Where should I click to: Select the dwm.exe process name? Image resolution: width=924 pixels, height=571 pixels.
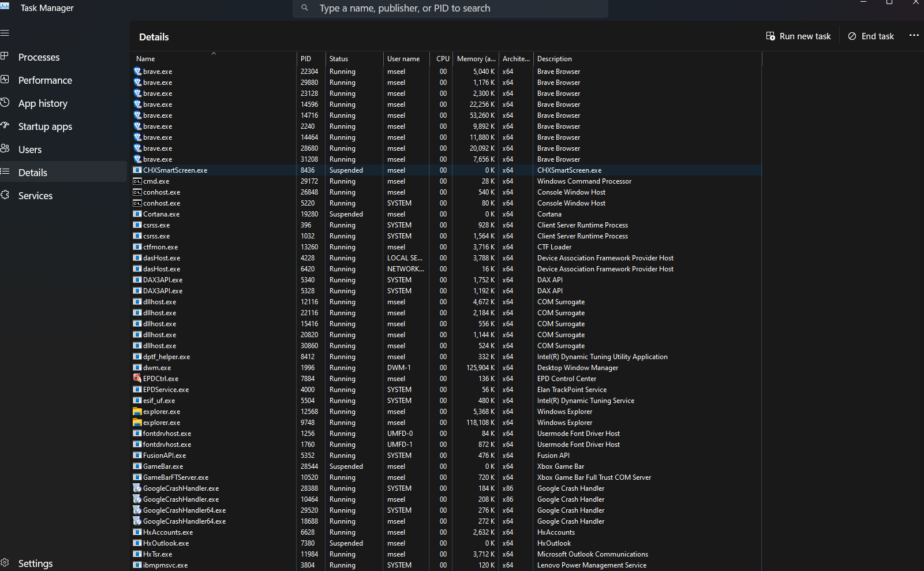157,368
